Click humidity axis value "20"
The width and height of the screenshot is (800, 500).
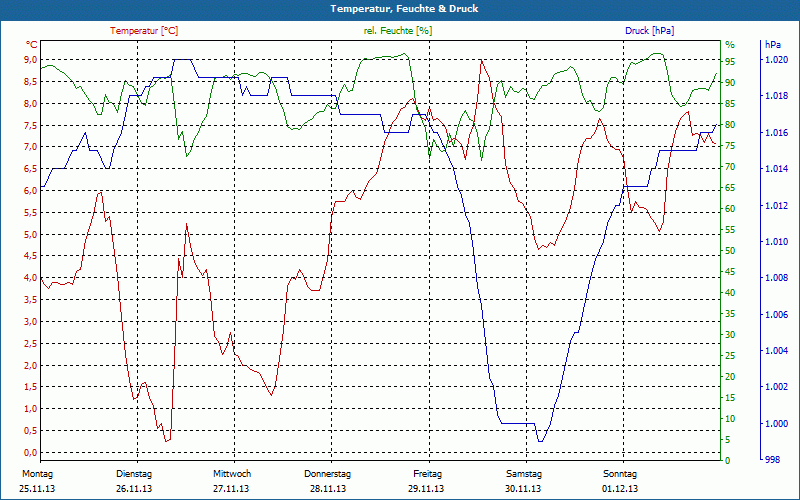point(730,377)
